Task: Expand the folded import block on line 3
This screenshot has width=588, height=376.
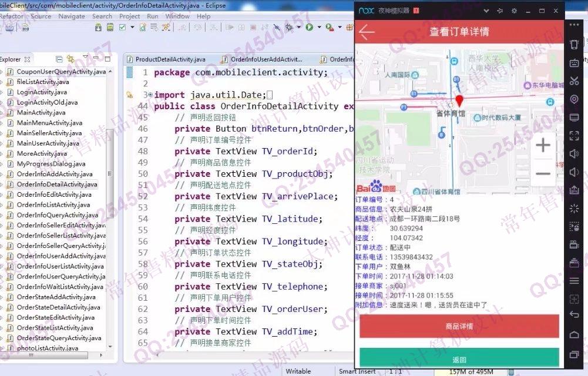Action: pos(150,95)
